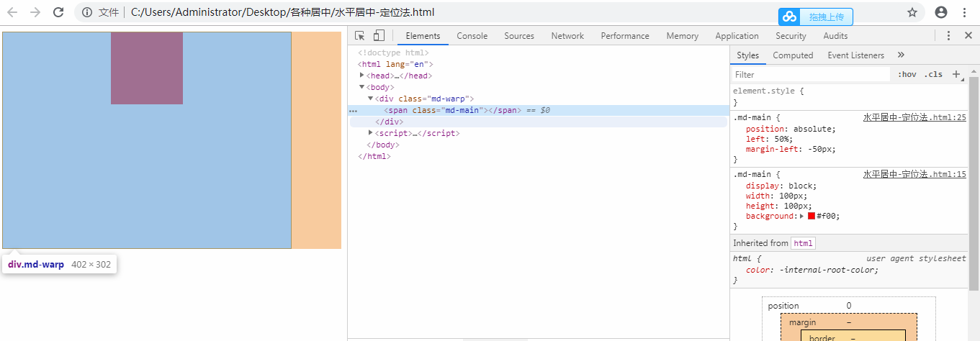Toggle the .cls class editor
This screenshot has width=980, height=341.
pos(934,74)
